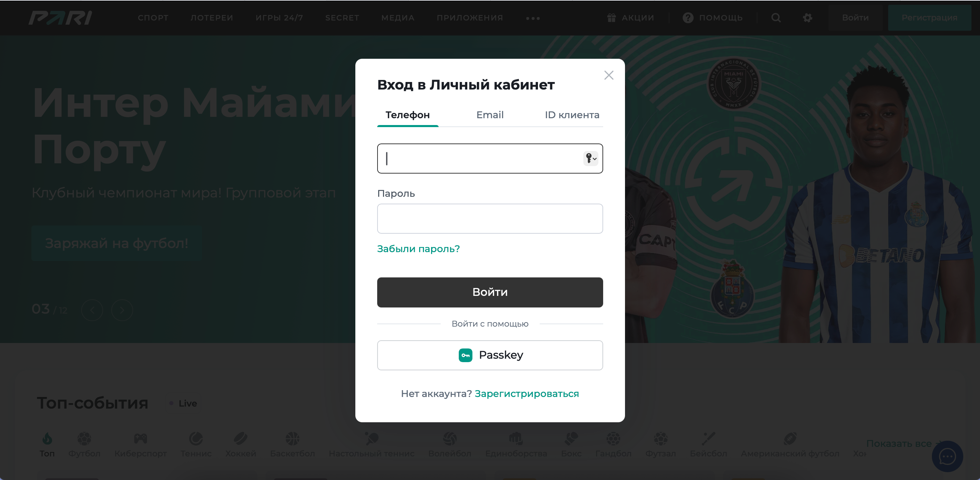Close the login dialog
980x480 pixels.
coord(609,76)
